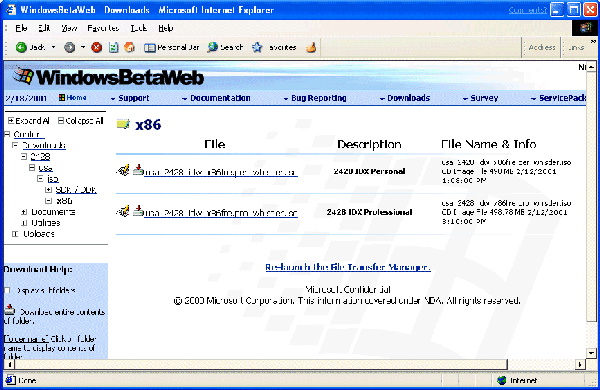
Task: Click the Windows flag throbber logo
Action: (585, 28)
